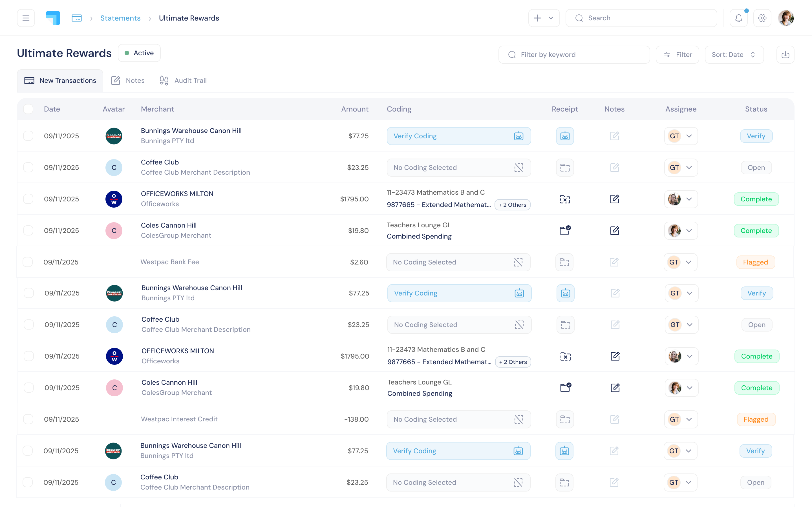Open the notes edit icon for Officeworks Milton
Image resolution: width=812 pixels, height=507 pixels.
[615, 199]
